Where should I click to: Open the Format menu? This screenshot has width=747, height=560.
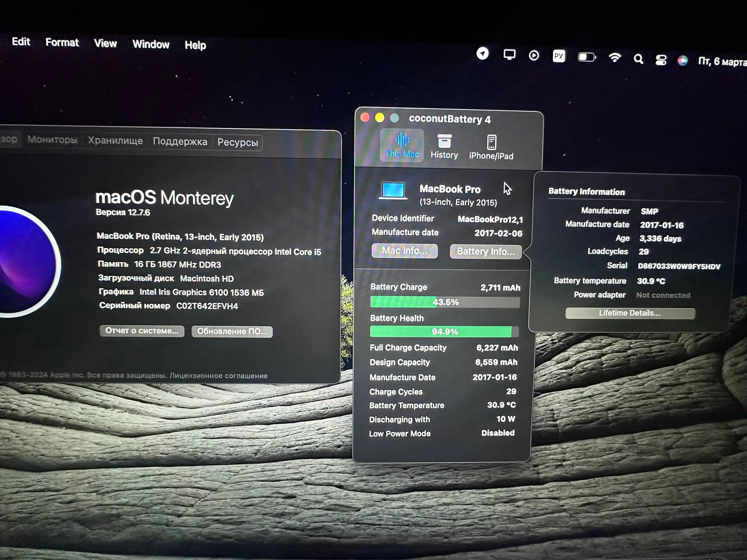pyautogui.click(x=62, y=43)
